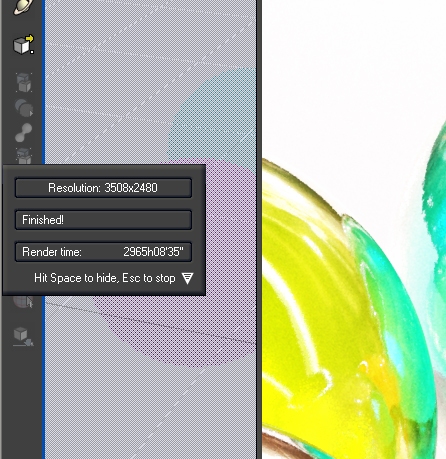Click the Render time readout field

click(103, 252)
